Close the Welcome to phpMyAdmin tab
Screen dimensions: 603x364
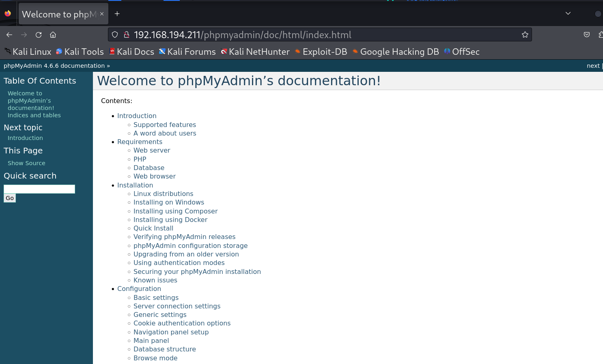click(102, 14)
